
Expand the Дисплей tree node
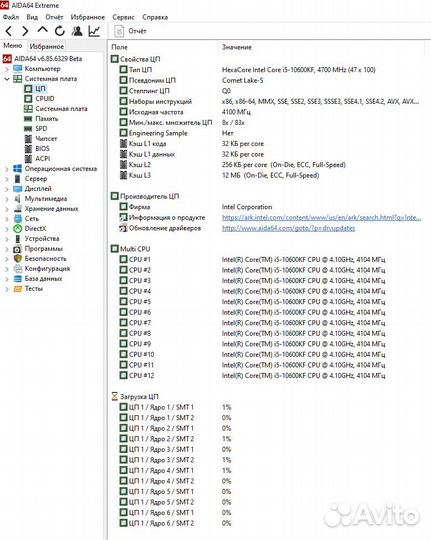point(7,189)
